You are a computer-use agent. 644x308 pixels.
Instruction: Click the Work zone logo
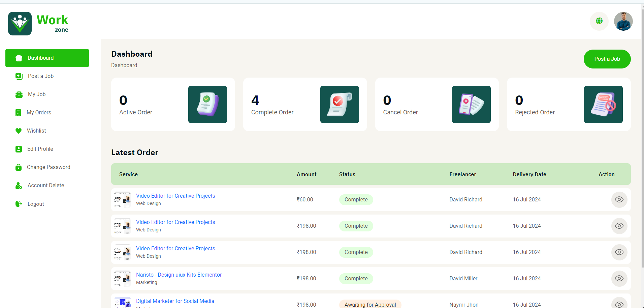38,24
